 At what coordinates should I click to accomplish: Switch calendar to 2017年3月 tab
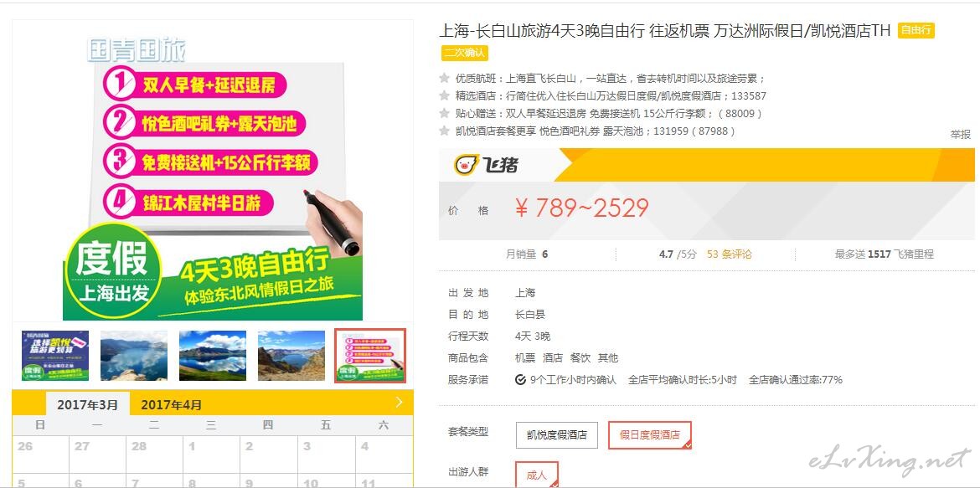[x=87, y=404]
